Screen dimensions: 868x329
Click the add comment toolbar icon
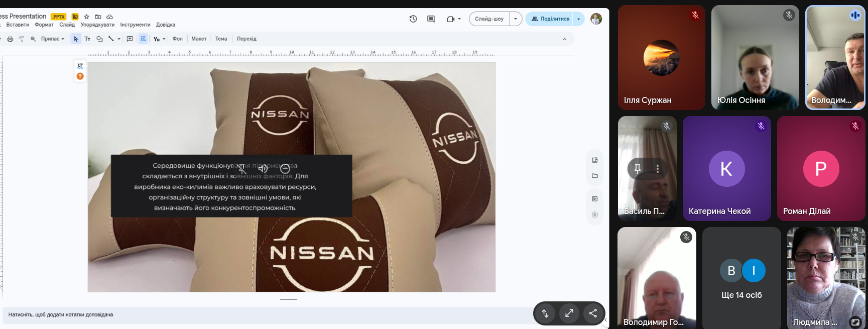point(130,39)
